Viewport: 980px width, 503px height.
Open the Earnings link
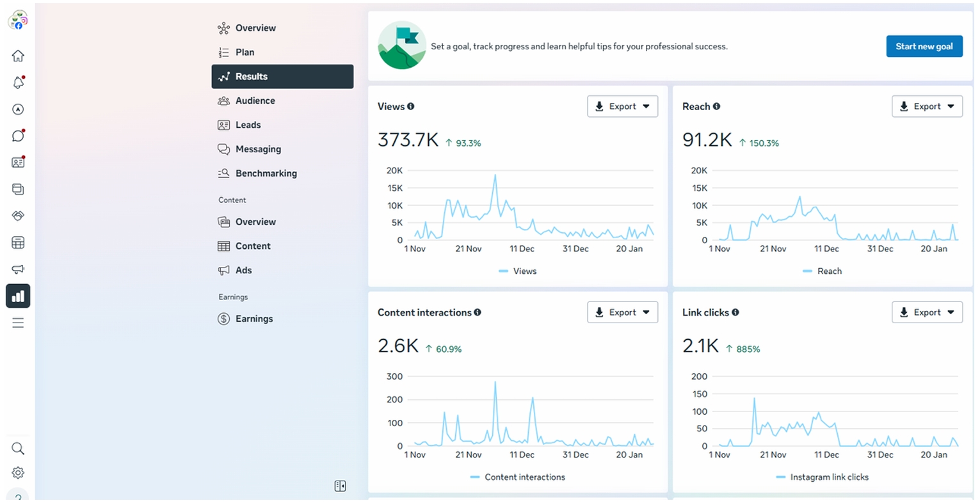(x=253, y=319)
